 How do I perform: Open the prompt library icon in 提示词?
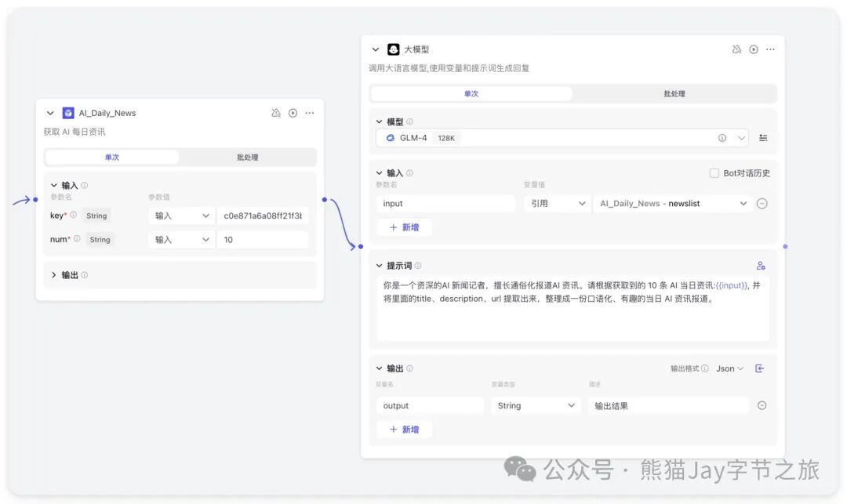point(761,266)
